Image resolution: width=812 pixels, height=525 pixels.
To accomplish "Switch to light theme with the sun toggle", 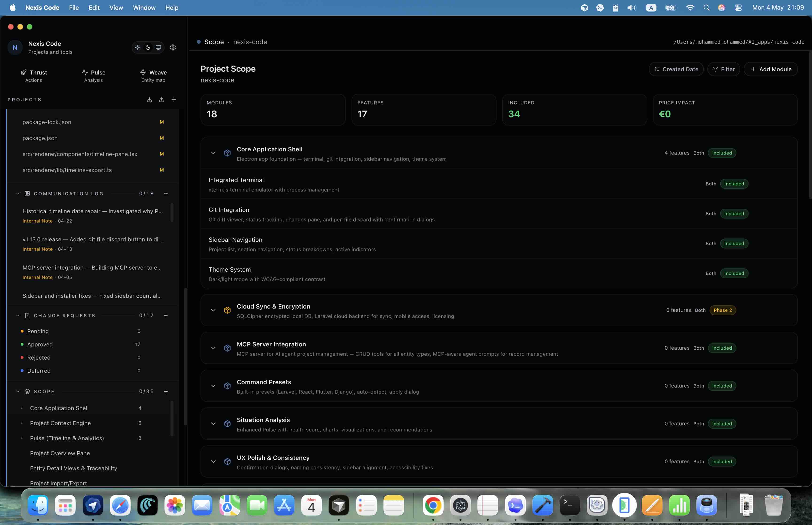I will [138, 47].
